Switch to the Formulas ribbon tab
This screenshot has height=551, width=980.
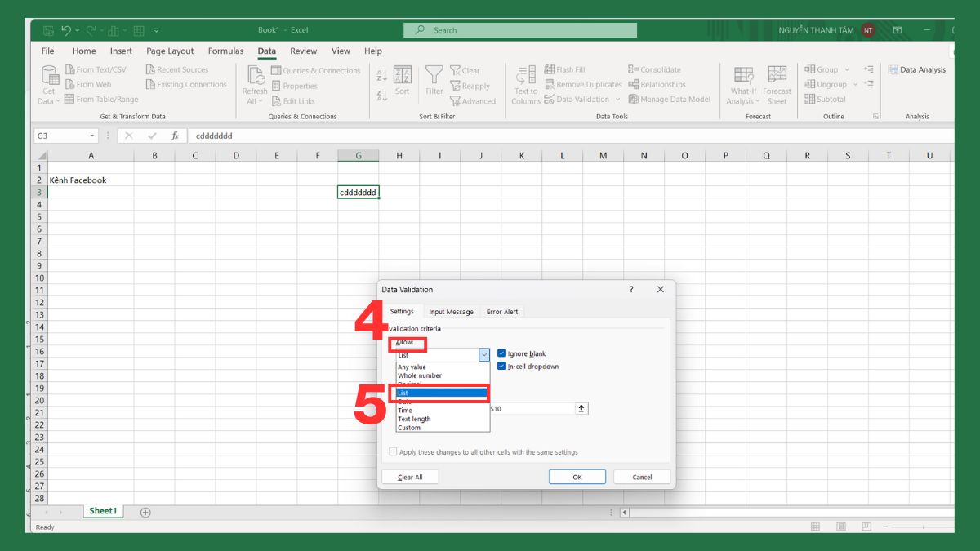[x=225, y=51]
